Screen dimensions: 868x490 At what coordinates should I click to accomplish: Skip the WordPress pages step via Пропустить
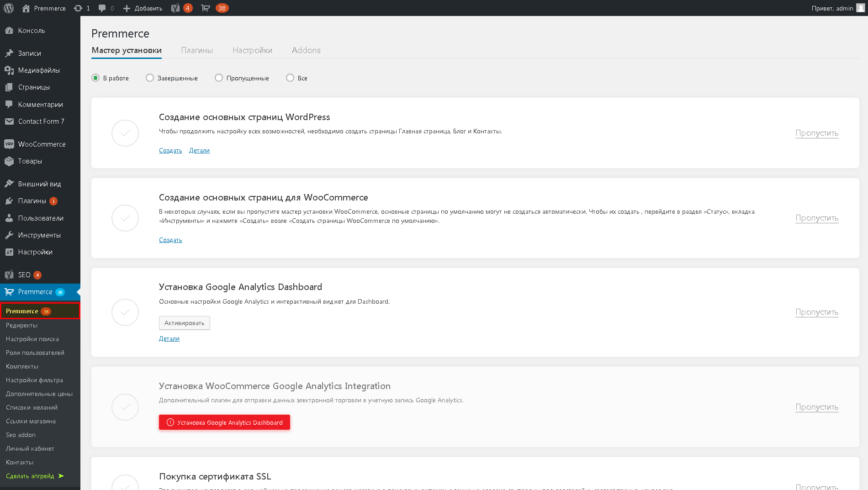(x=817, y=133)
